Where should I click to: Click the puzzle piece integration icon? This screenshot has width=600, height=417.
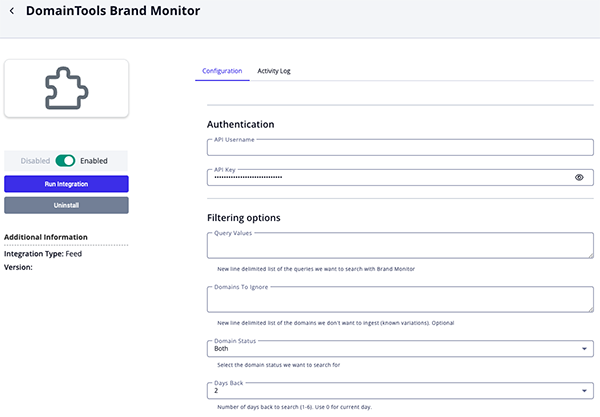point(67,90)
